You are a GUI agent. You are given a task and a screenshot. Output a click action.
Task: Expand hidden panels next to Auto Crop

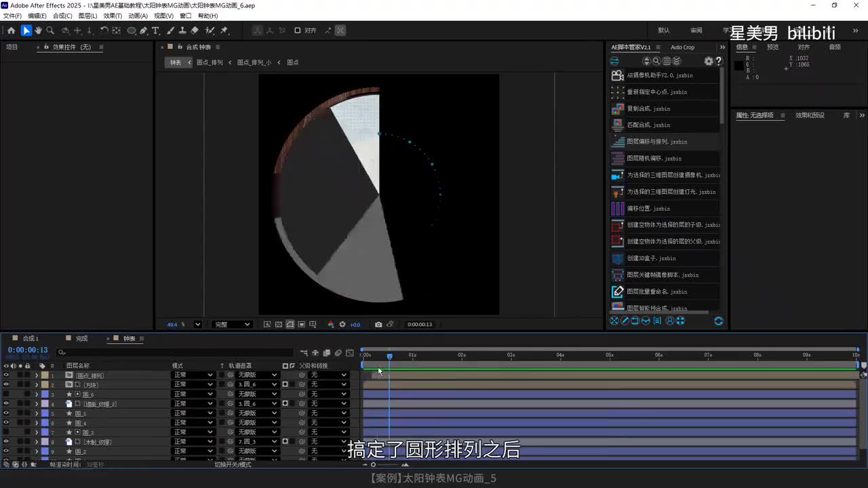coord(722,47)
